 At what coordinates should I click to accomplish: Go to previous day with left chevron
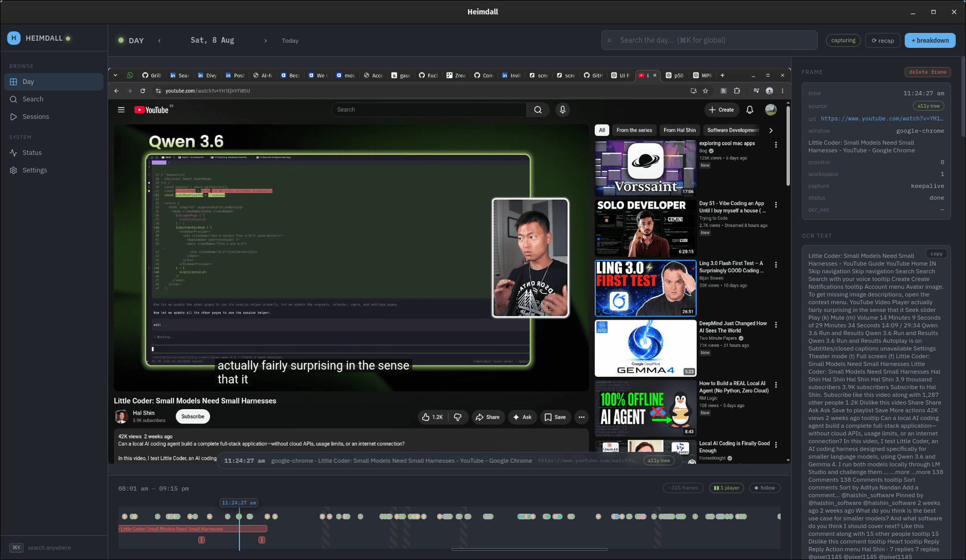tap(159, 41)
